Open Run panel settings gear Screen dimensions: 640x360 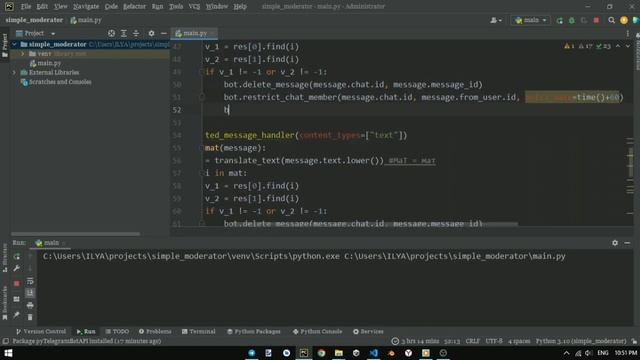(x=615, y=243)
